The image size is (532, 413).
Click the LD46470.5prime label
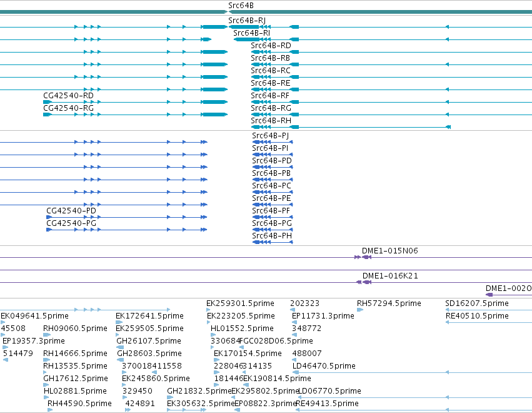pyautogui.click(x=324, y=367)
